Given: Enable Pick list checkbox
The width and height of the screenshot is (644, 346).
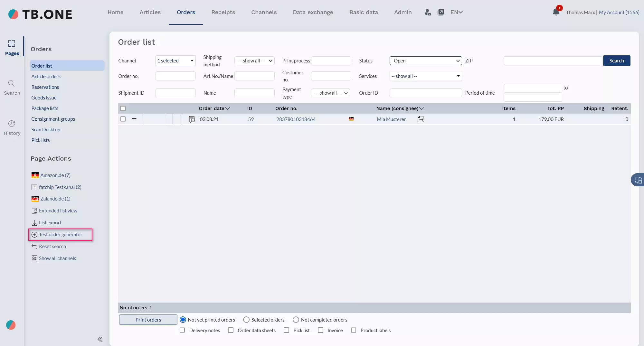Looking at the screenshot, I should pos(286,330).
